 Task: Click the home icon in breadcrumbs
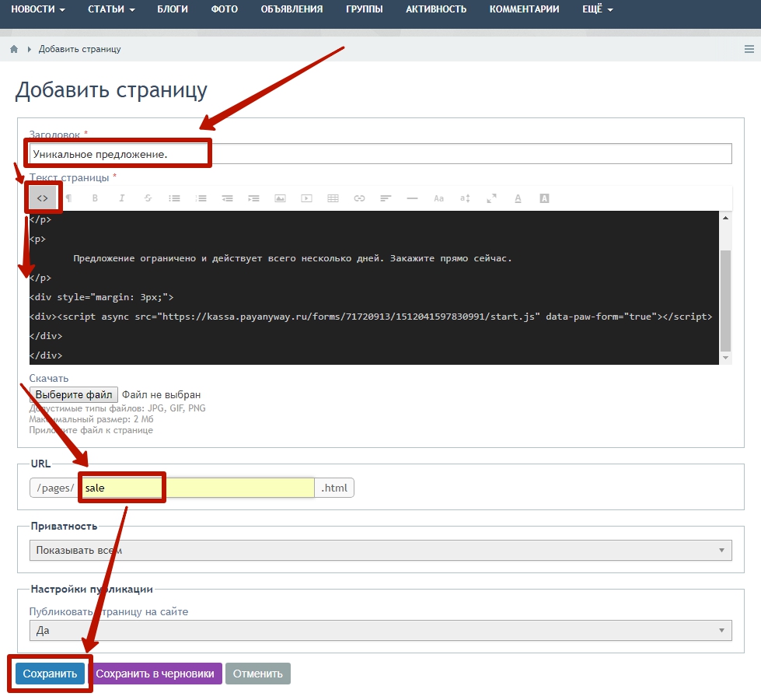[x=14, y=49]
